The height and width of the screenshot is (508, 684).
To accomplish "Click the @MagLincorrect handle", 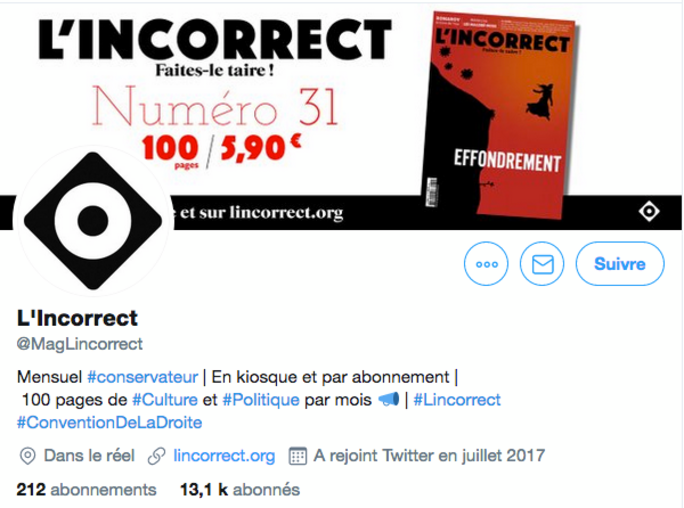I will click(x=79, y=344).
